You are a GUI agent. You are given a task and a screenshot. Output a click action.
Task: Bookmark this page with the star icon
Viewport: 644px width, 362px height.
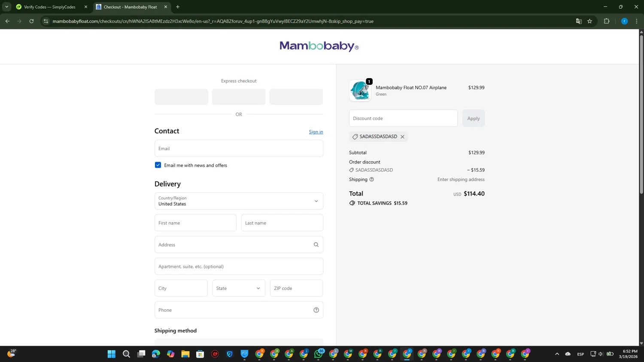(589, 21)
